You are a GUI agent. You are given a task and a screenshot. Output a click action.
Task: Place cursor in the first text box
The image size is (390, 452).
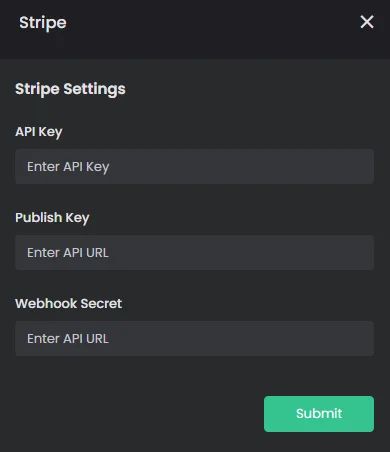[194, 166]
